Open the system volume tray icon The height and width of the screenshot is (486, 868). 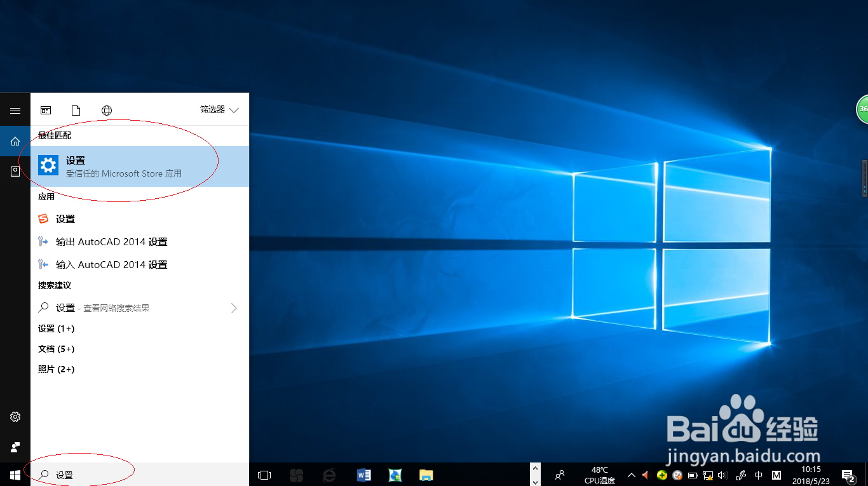(723, 475)
